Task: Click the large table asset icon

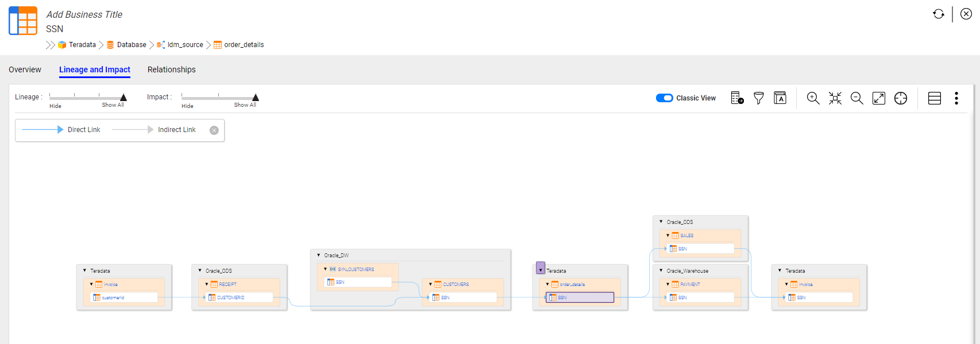Action: coord(23,21)
